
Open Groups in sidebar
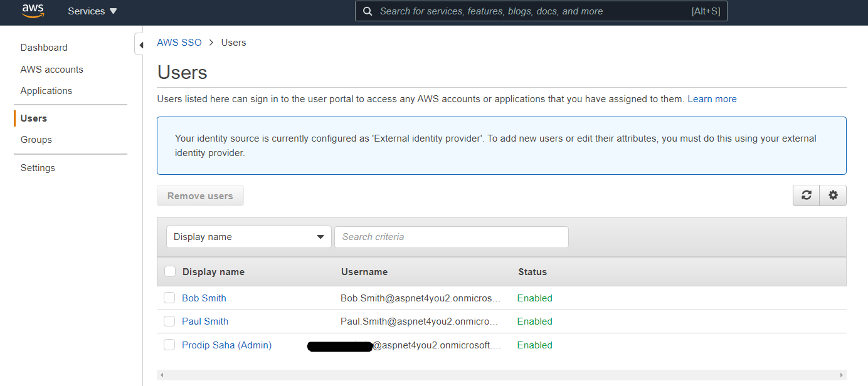pos(36,140)
